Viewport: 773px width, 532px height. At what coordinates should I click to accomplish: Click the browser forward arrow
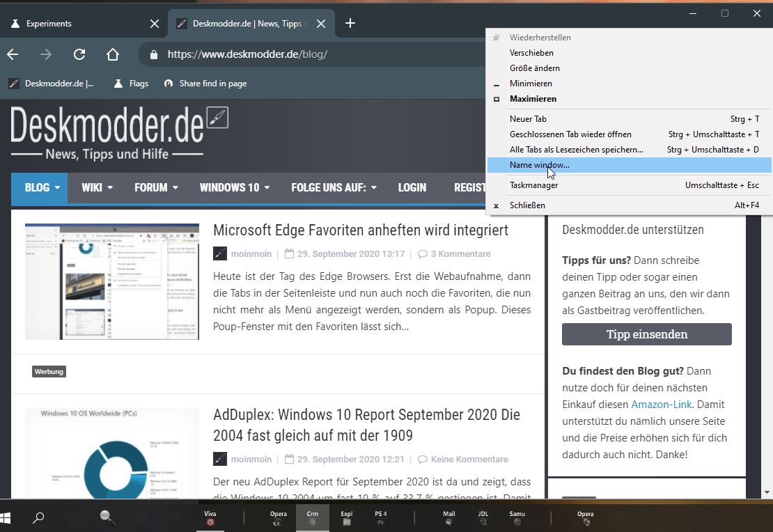click(x=46, y=54)
